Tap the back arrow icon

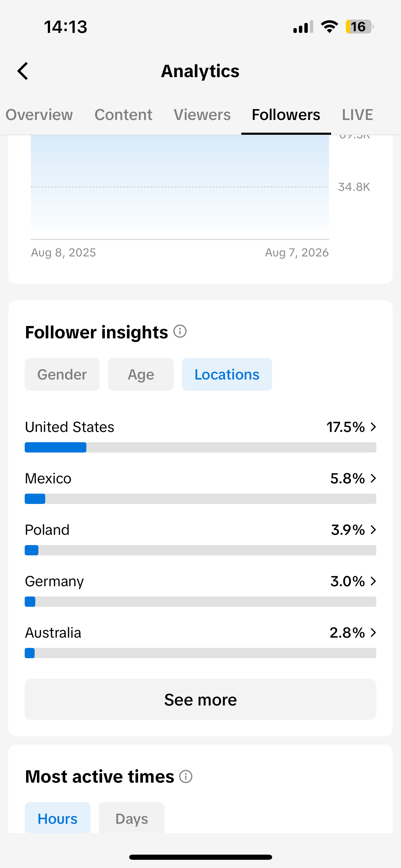click(x=23, y=71)
